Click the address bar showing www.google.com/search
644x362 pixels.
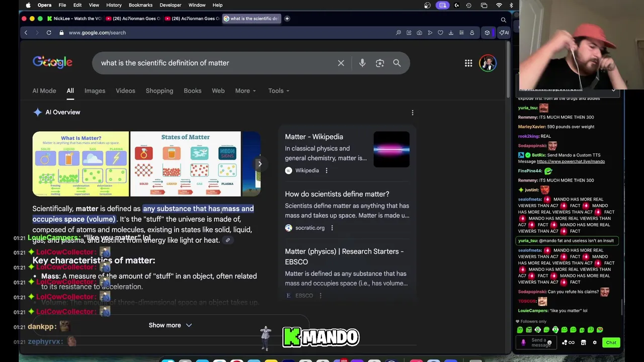[97, 33]
